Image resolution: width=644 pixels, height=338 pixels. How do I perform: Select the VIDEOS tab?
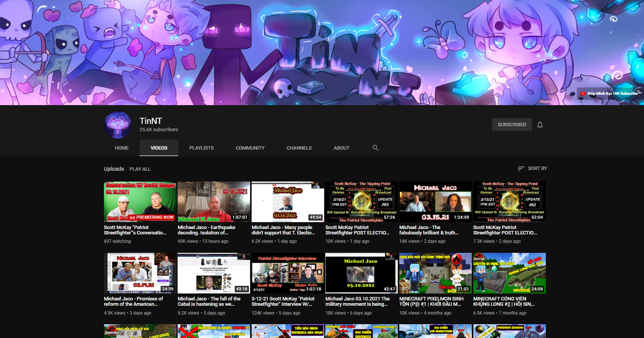(159, 148)
